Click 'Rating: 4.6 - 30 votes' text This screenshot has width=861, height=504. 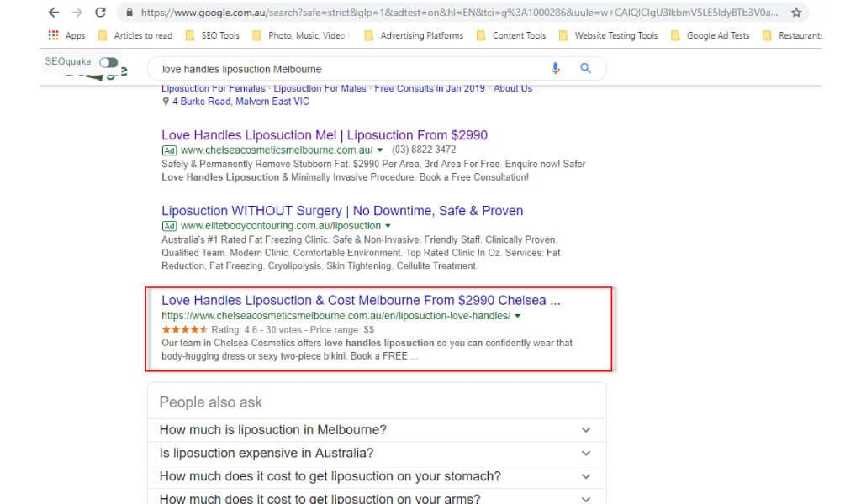(256, 329)
